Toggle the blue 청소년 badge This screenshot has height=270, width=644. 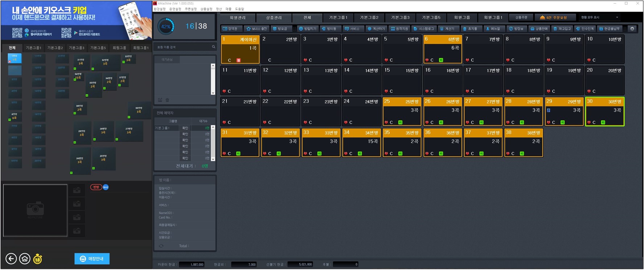click(106, 187)
